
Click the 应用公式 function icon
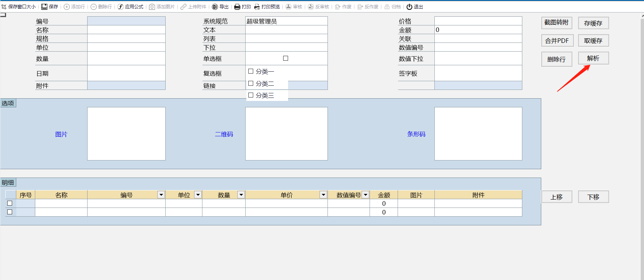[x=121, y=7]
